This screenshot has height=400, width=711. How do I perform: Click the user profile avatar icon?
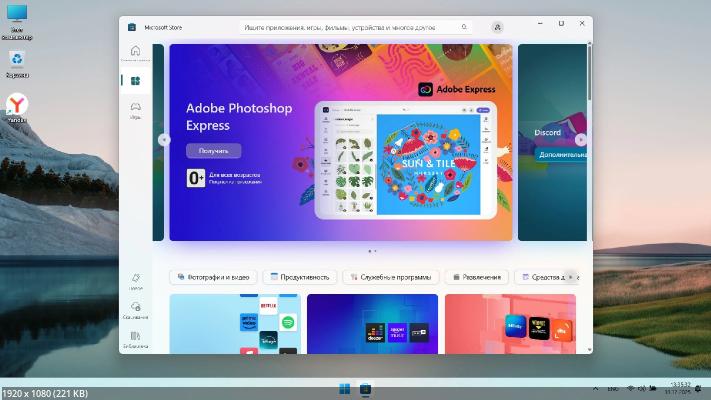click(498, 27)
